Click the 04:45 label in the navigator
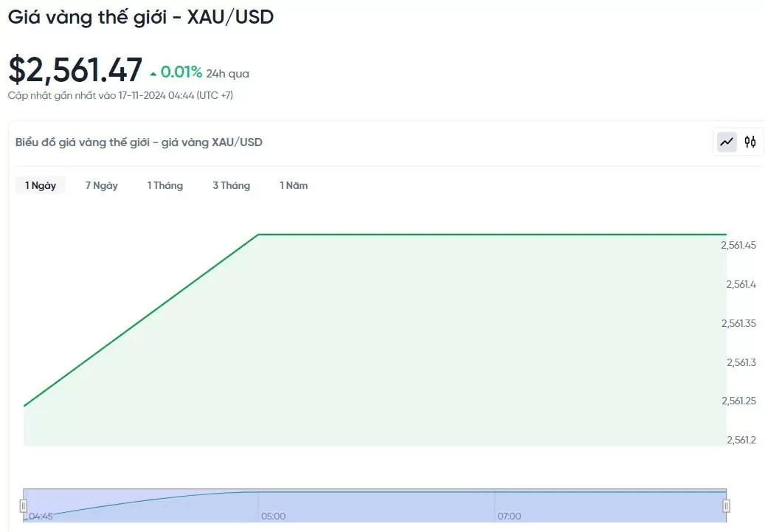The width and height of the screenshot is (765, 532). [x=41, y=516]
